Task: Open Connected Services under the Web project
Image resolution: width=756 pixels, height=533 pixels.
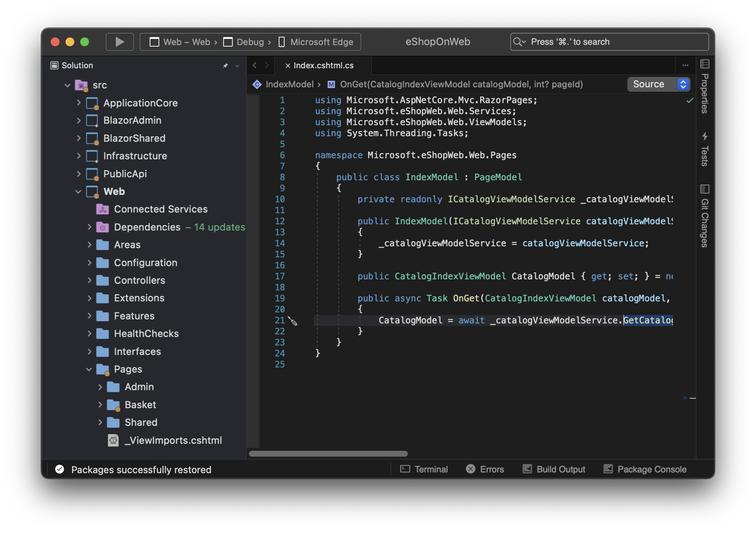Action: 160,209
